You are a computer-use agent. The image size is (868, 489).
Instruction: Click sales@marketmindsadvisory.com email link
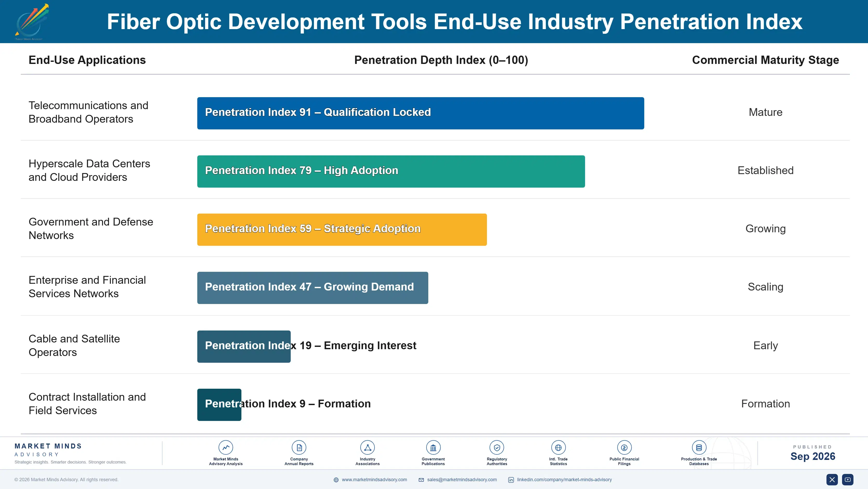click(x=462, y=480)
